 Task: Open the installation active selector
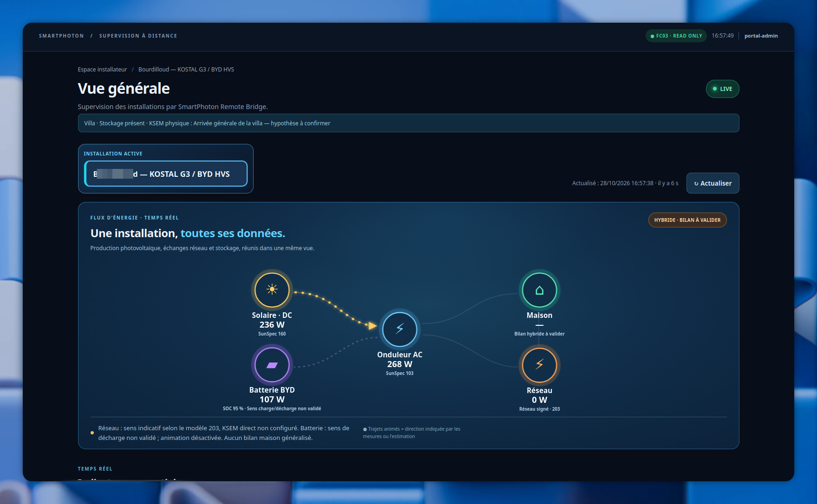166,174
